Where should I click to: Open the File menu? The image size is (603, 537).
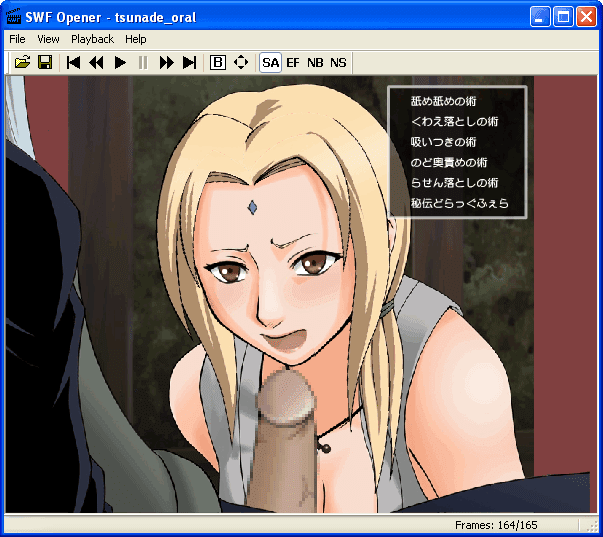point(17,39)
